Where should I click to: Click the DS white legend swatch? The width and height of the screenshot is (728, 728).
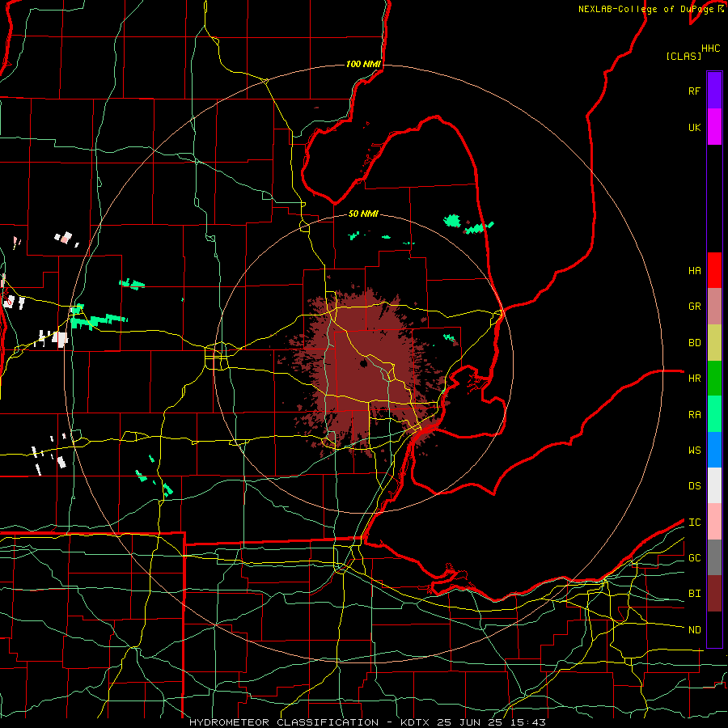[x=714, y=485]
